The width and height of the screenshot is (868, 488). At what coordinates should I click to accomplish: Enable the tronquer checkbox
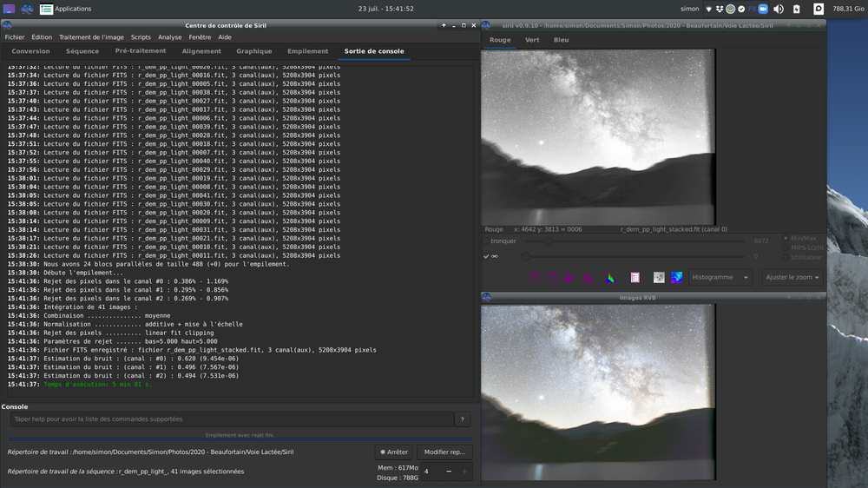(486, 241)
